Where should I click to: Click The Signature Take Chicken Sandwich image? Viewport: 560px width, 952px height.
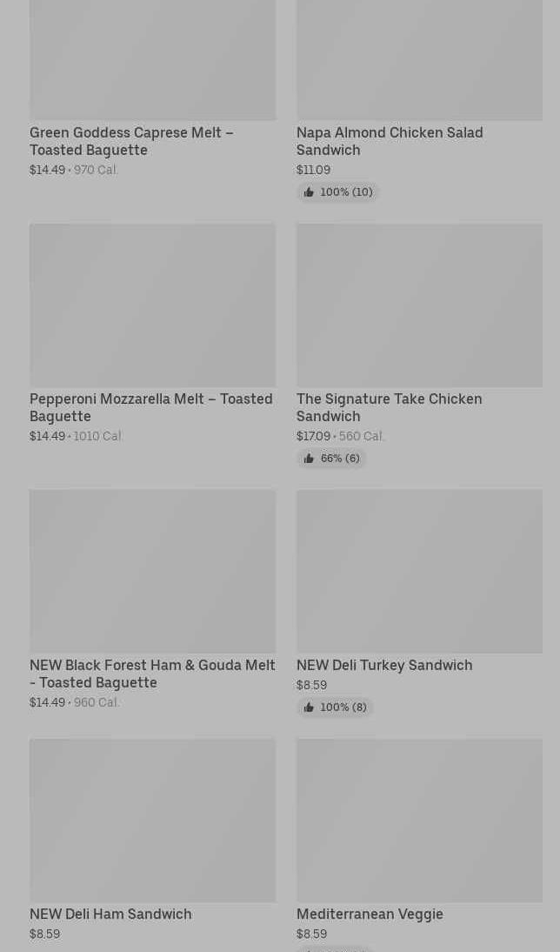[x=419, y=305]
